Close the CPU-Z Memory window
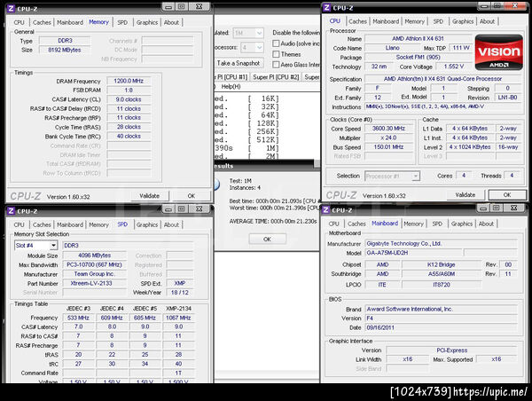The image size is (532, 401). [199, 7]
